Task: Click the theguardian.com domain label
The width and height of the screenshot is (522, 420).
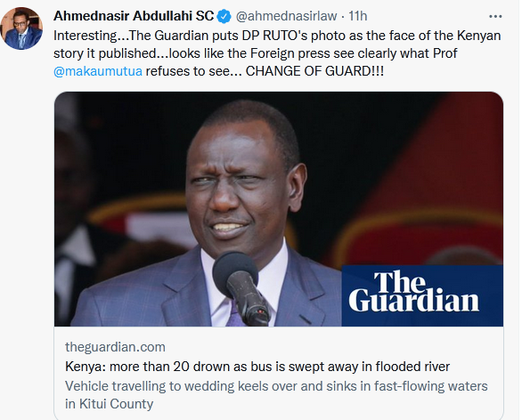Action: [x=115, y=347]
